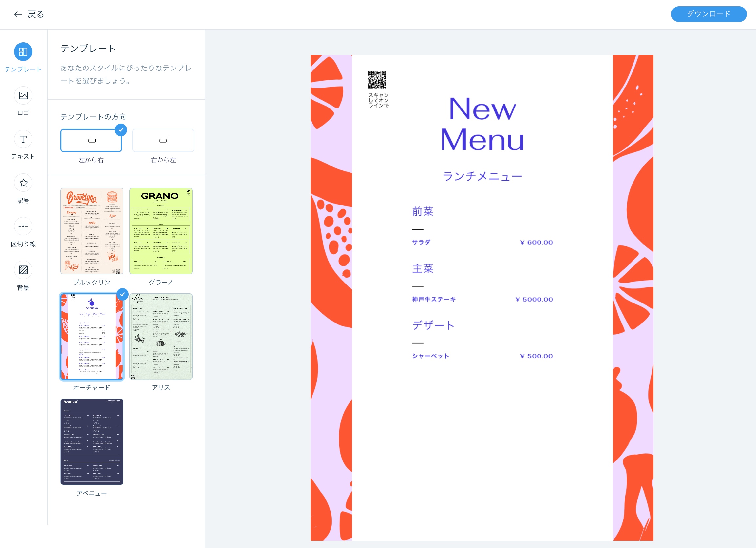Click the オーチャード template name label
This screenshot has height=548, width=756.
point(92,388)
